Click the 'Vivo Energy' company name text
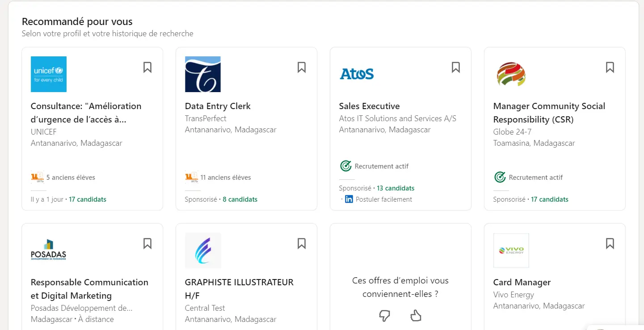Image resolution: width=644 pixels, height=330 pixels. coord(514,295)
